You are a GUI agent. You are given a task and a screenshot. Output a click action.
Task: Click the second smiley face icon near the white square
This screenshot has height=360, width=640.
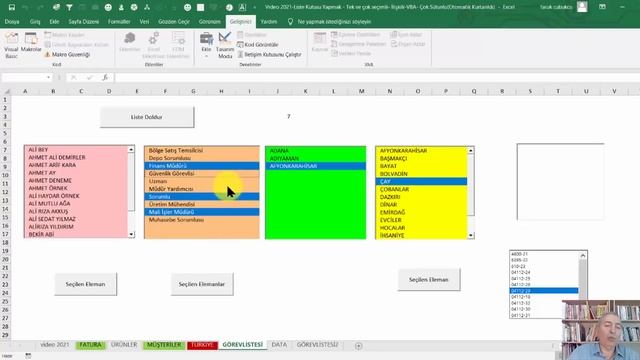187,7
